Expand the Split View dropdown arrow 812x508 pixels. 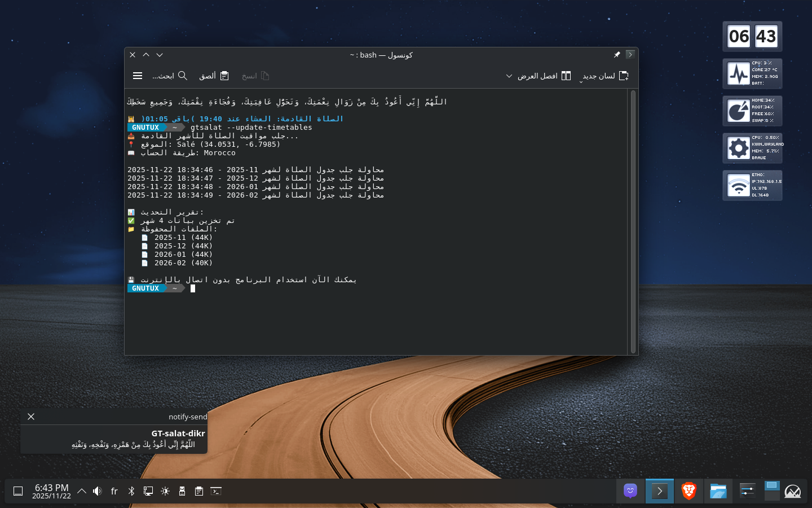(x=509, y=76)
